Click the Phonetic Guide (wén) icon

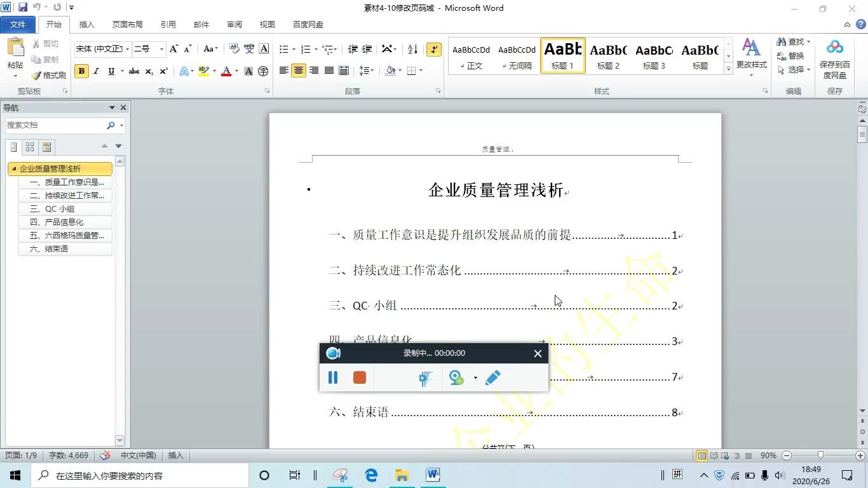point(248,49)
